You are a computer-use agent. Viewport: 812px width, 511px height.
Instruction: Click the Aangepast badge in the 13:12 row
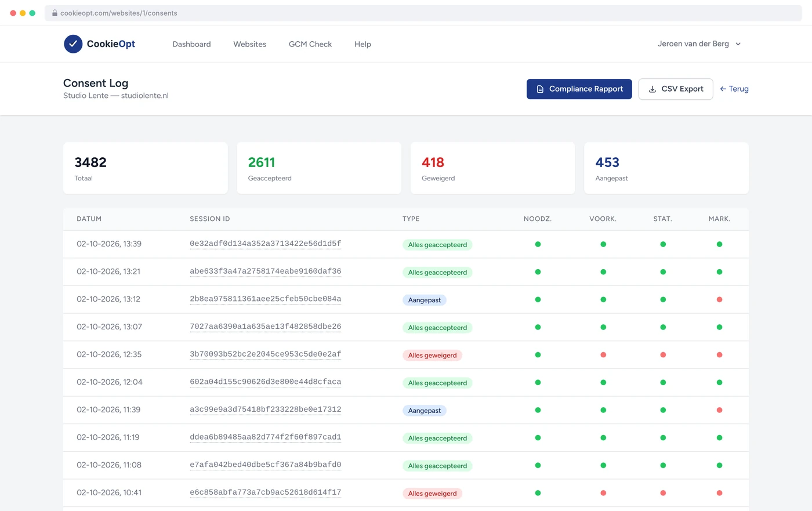point(425,300)
